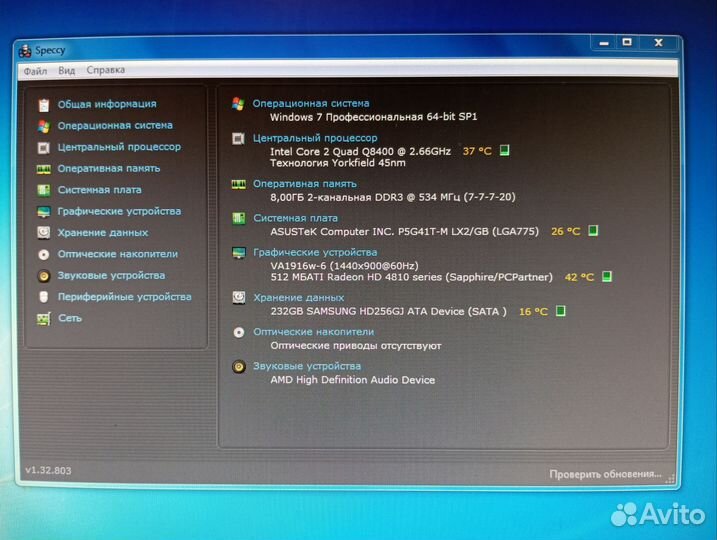Click the motherboard temperature 26 °C
The image size is (717, 540).
(x=566, y=231)
